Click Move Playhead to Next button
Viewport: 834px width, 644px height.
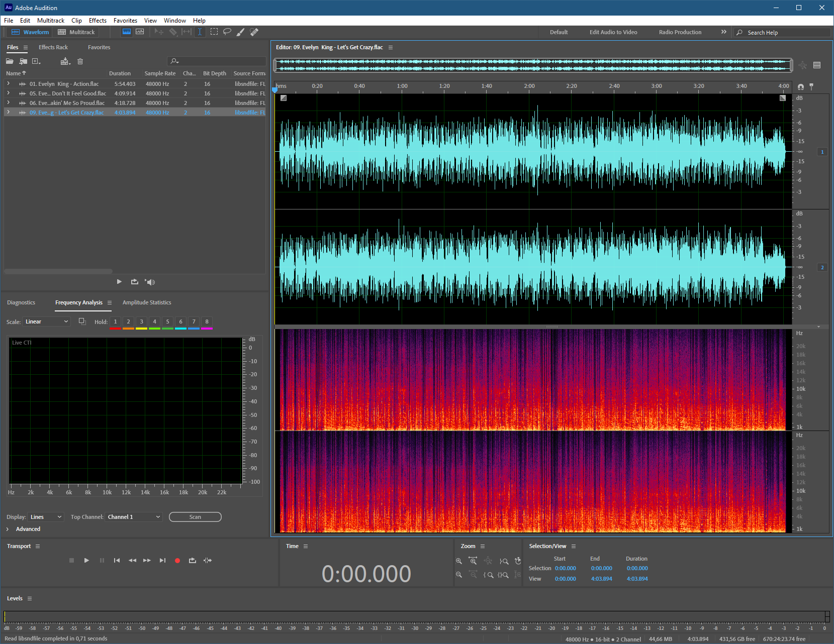(x=162, y=561)
